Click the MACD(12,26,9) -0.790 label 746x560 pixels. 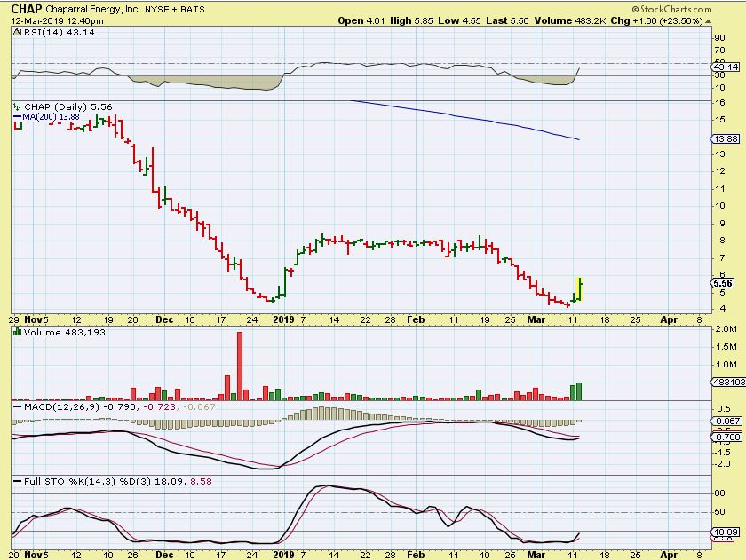coord(82,407)
